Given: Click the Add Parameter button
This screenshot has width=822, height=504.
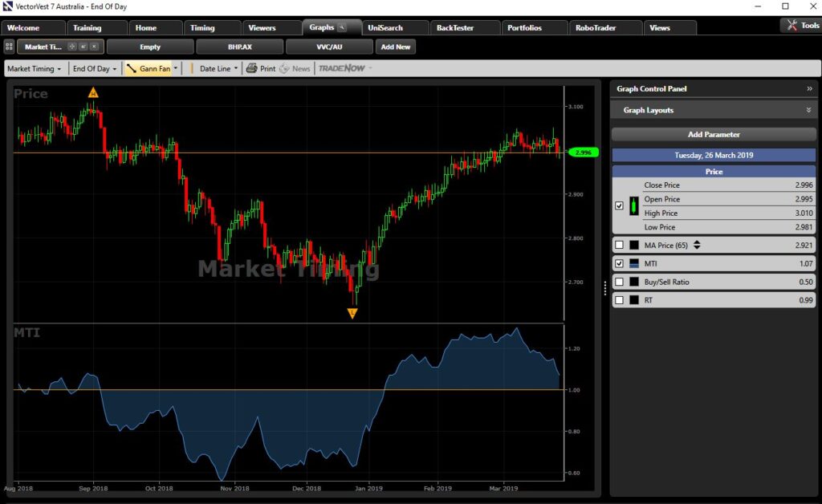Looking at the screenshot, I should pyautogui.click(x=714, y=133).
